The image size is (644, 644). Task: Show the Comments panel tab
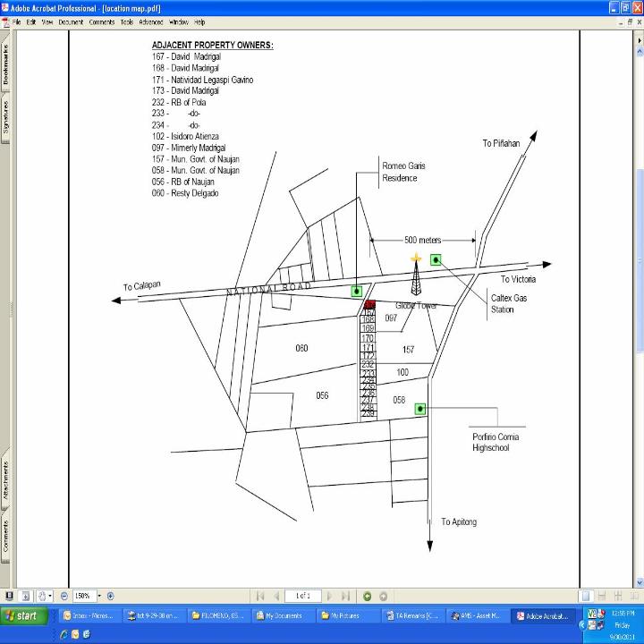[5, 535]
